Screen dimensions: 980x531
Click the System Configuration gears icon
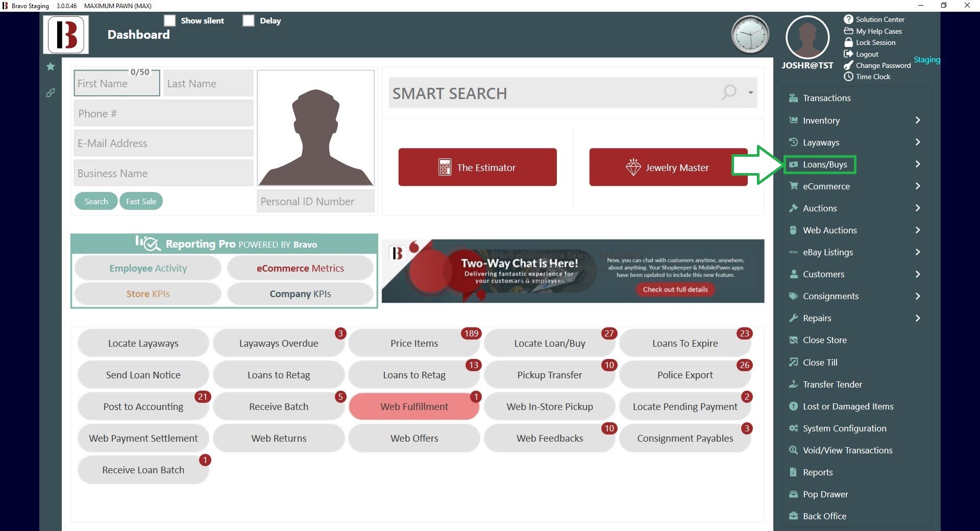pos(793,428)
